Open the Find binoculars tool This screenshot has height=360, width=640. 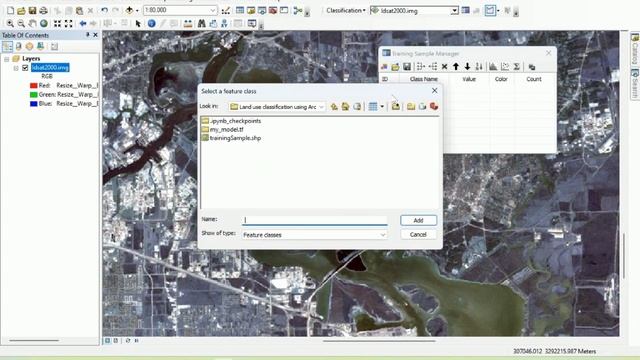click(202, 24)
